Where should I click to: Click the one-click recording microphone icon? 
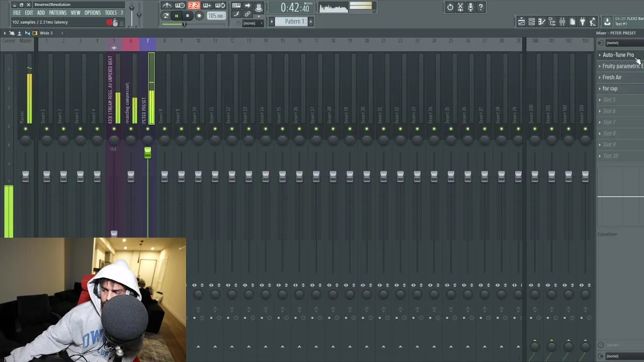tap(470, 7)
